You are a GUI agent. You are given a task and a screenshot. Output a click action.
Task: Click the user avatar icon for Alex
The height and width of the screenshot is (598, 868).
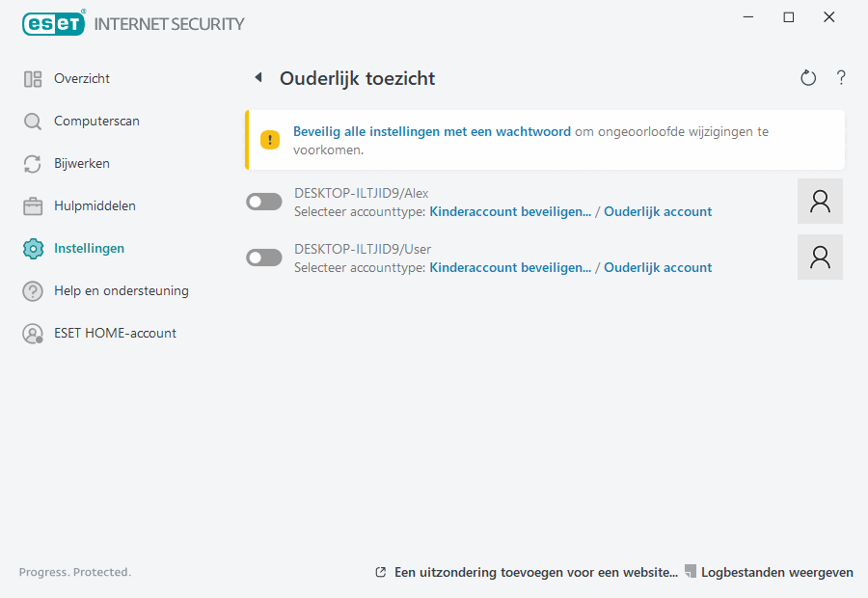tap(820, 201)
